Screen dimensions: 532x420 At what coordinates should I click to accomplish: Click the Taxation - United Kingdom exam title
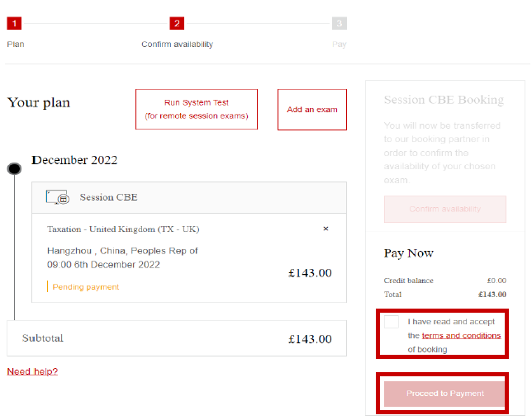[x=123, y=229]
